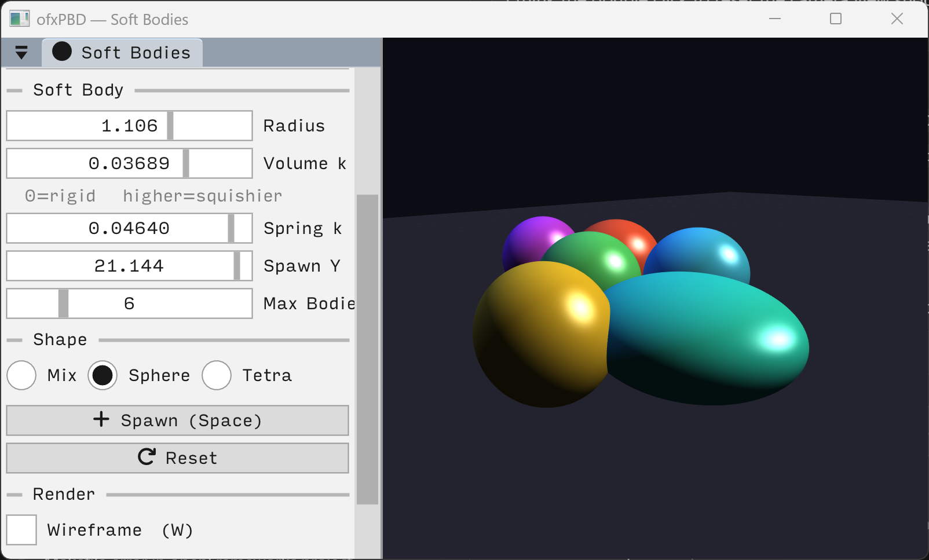The width and height of the screenshot is (929, 560).
Task: Click the side panel vertical scrollbar thumb
Action: (x=367, y=349)
